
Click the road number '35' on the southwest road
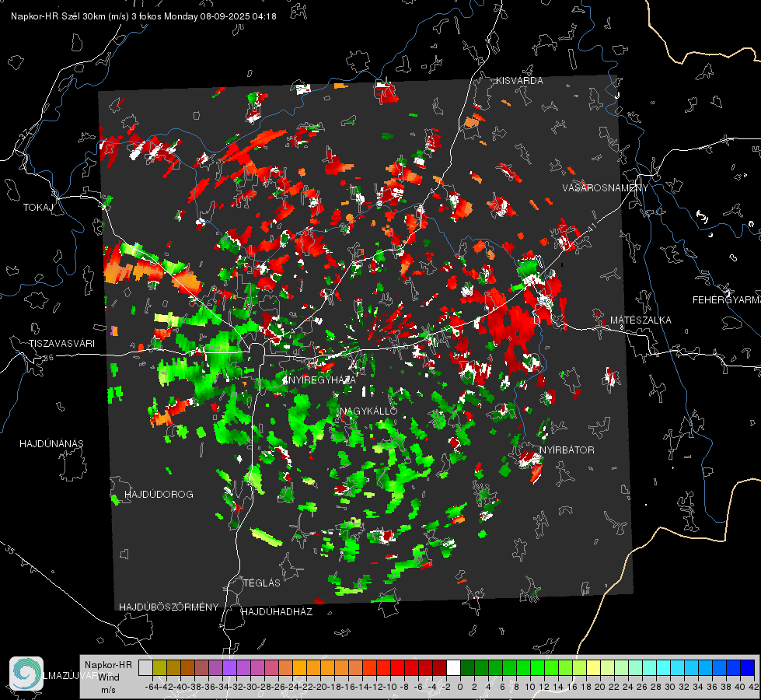coord(10,550)
